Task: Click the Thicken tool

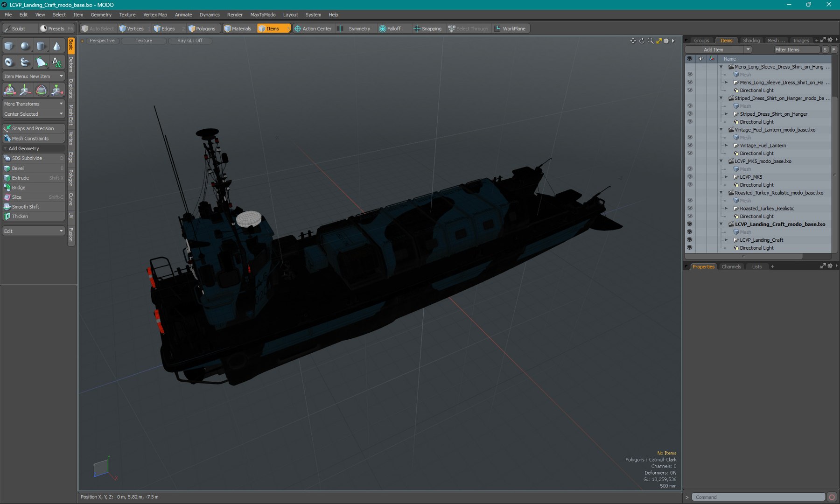Action: (x=34, y=217)
